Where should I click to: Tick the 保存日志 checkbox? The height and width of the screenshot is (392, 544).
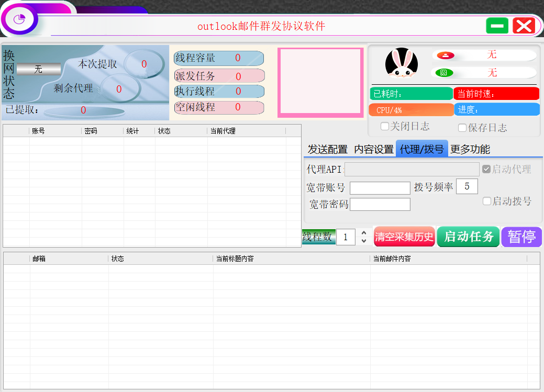[462, 128]
